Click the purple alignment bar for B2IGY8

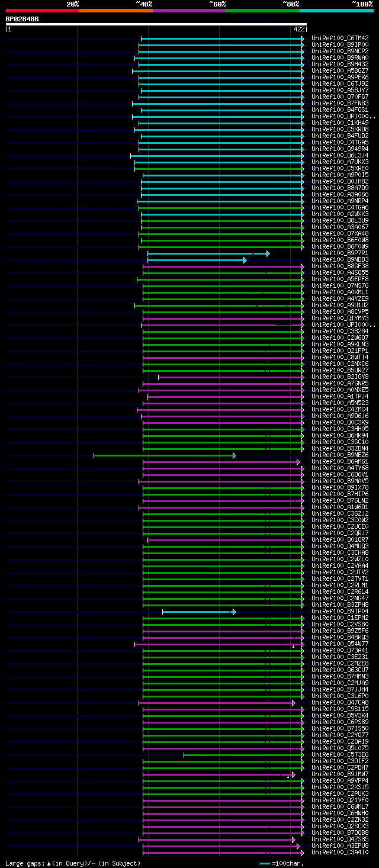231,377
